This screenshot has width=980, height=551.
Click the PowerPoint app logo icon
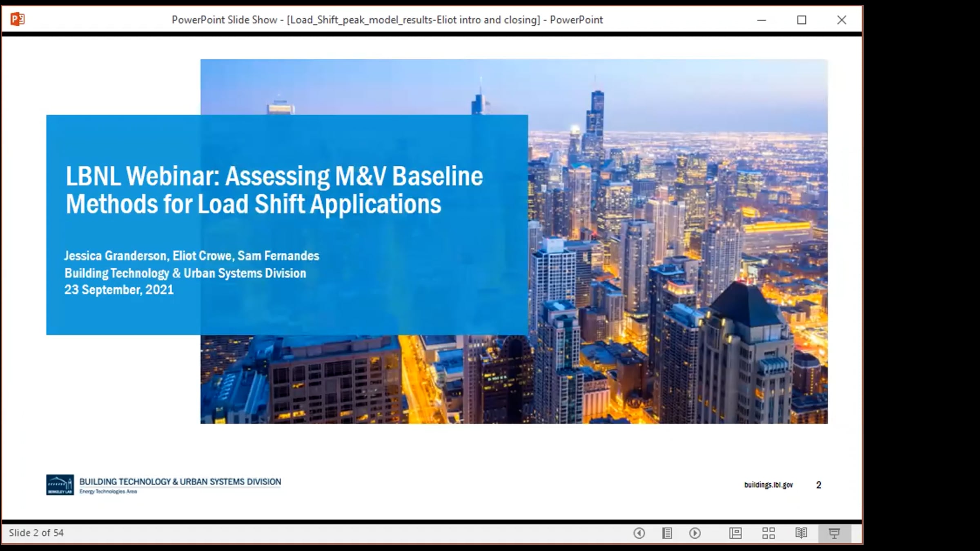17,19
